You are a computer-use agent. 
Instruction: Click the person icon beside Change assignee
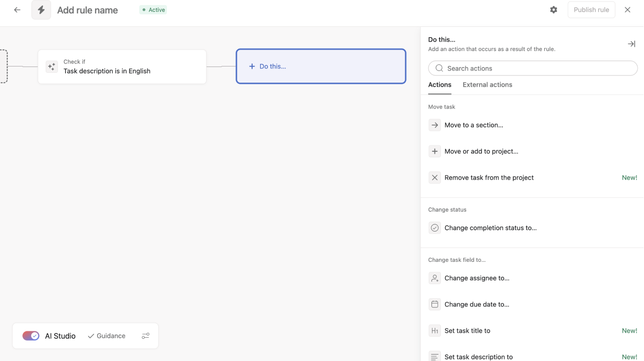[x=434, y=278]
